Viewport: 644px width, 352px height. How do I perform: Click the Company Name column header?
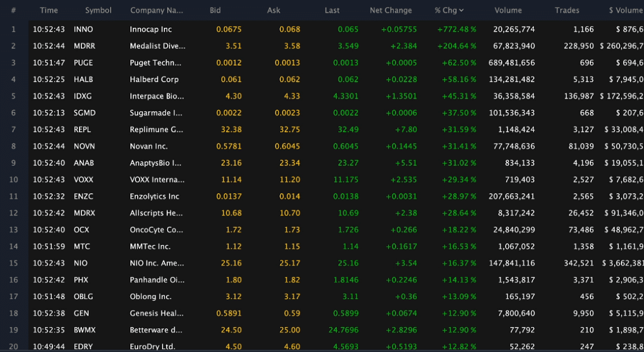tap(156, 10)
